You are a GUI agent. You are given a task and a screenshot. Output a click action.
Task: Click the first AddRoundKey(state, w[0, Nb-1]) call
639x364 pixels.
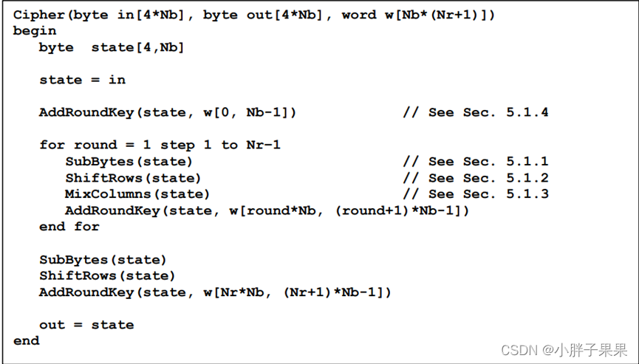[168, 112]
